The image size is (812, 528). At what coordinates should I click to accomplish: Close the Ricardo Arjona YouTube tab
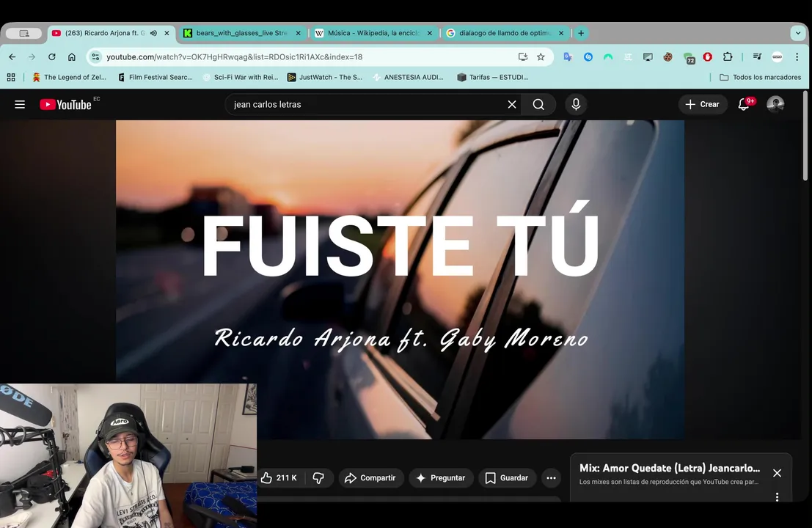tap(167, 33)
